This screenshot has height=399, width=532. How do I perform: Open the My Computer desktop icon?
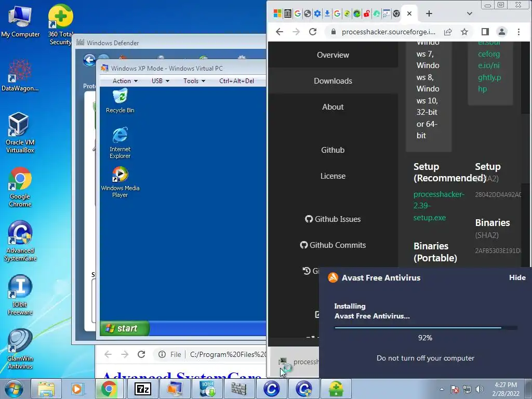click(x=20, y=21)
